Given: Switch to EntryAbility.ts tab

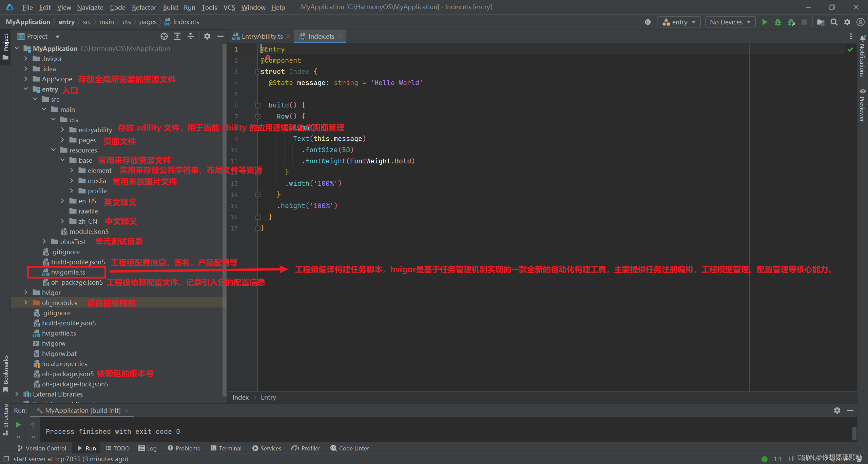Looking at the screenshot, I should (262, 36).
